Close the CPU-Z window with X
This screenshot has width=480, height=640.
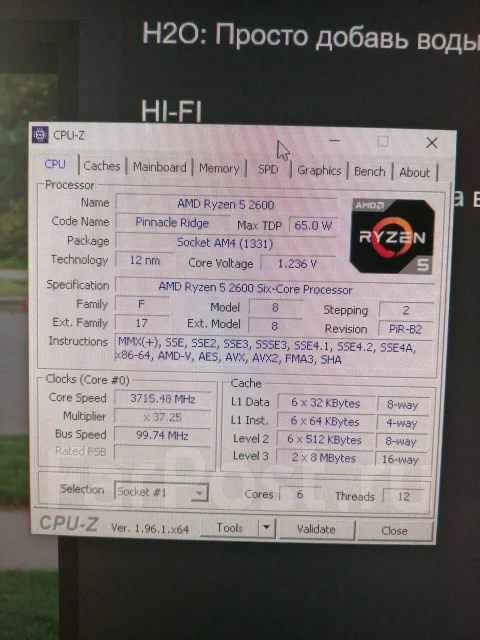(x=431, y=142)
